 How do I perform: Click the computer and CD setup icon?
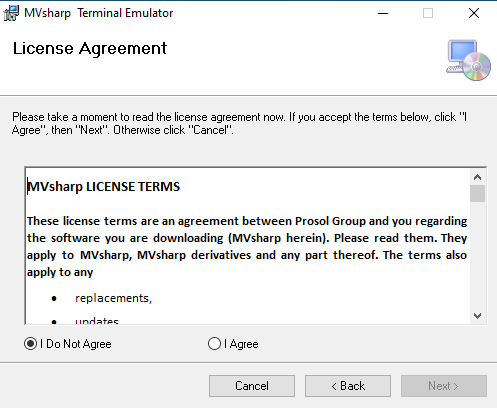[x=468, y=60]
